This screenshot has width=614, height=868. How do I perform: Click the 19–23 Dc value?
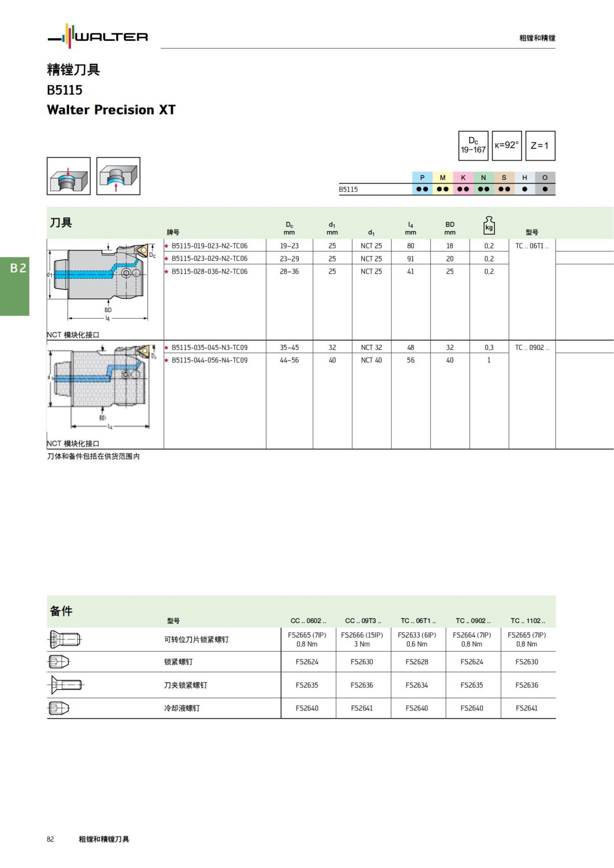[289, 246]
